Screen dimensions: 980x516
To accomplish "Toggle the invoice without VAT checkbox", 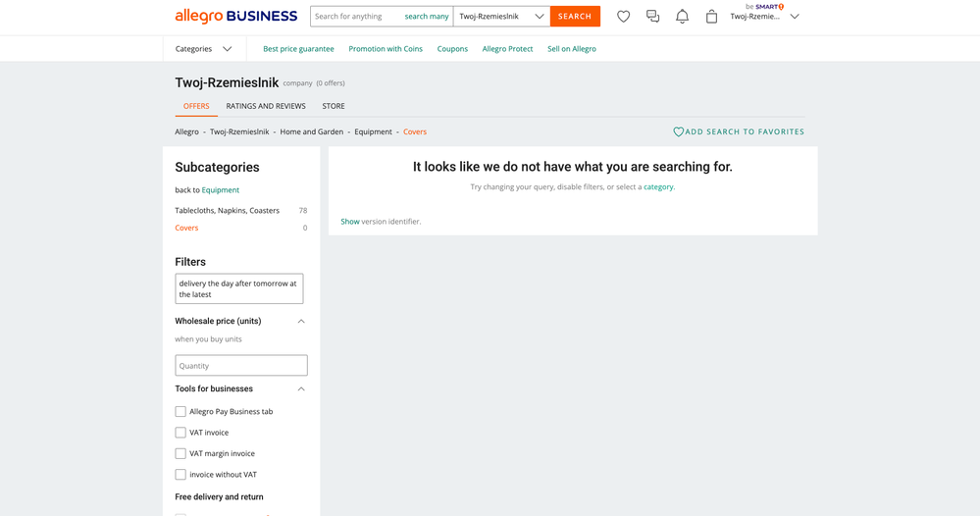I will point(181,475).
